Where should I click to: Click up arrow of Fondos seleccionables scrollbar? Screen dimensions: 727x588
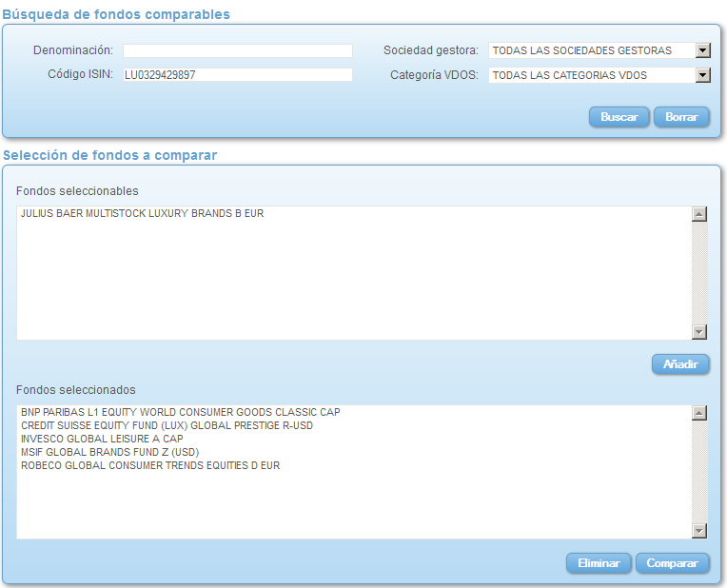tap(699, 214)
